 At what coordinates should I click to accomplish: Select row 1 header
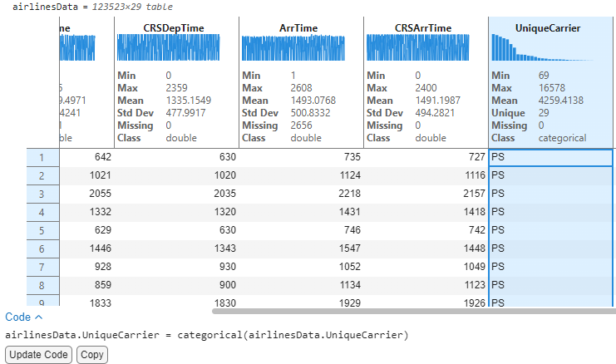tap(41, 157)
